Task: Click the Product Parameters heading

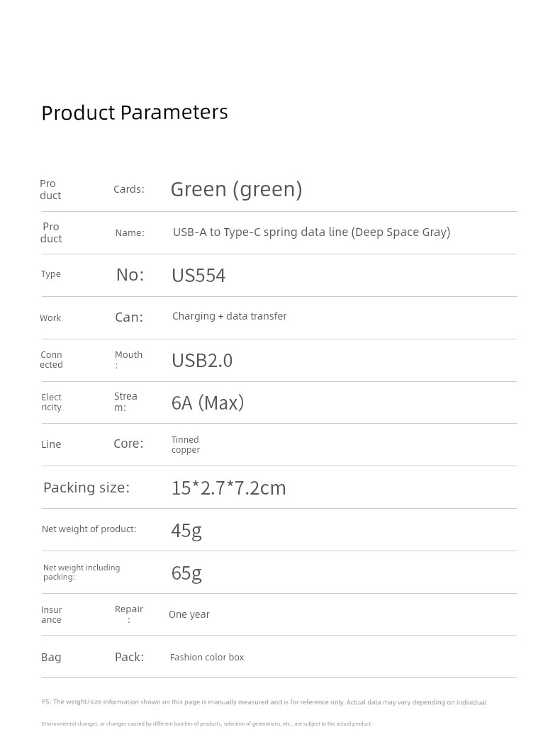Action: click(x=135, y=113)
